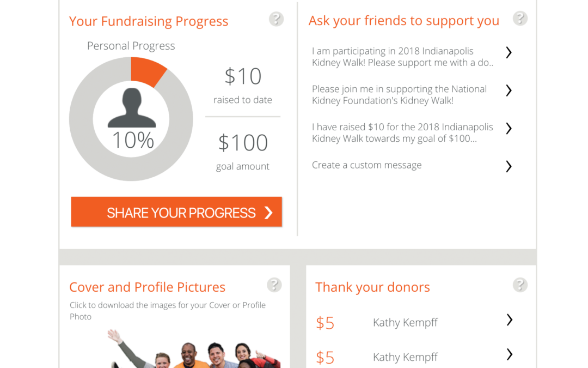Click arrow icon on Share Your Progress button

[268, 213]
